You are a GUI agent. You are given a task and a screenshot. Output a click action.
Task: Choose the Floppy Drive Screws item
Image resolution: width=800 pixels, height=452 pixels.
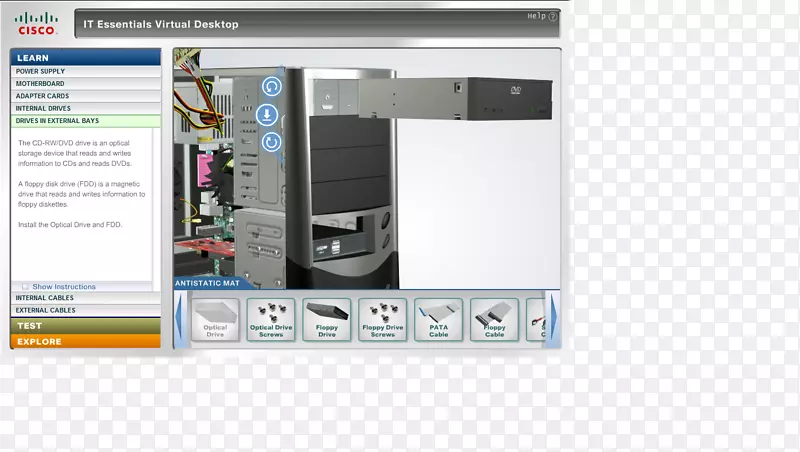coord(383,319)
